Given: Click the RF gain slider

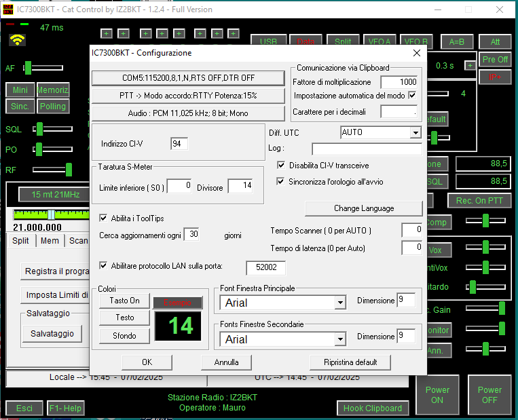Looking at the screenshot, I should click(52, 170).
